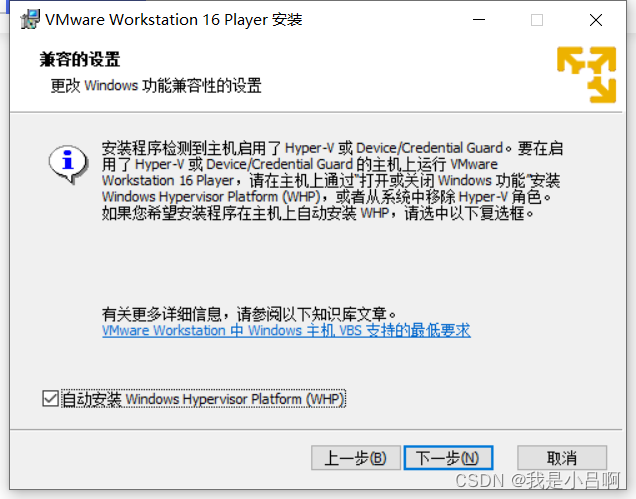Click the VMware installer title bar icon
This screenshot has width=636, height=499.
pos(30,19)
